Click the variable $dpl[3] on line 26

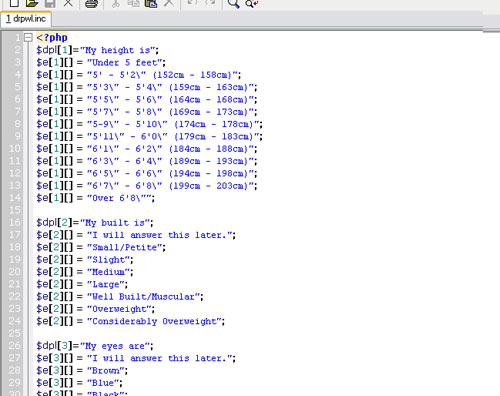click(54, 346)
